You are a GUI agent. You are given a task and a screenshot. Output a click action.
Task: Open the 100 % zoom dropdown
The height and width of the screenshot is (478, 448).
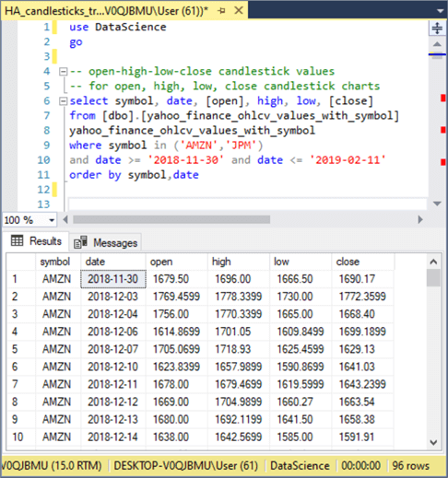[52, 220]
